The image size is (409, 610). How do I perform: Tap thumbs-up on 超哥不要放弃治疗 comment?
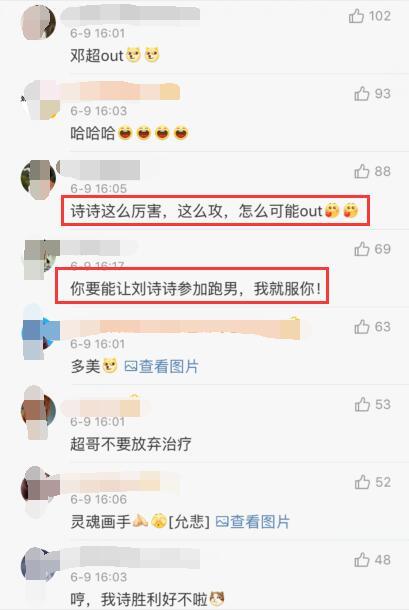(362, 405)
